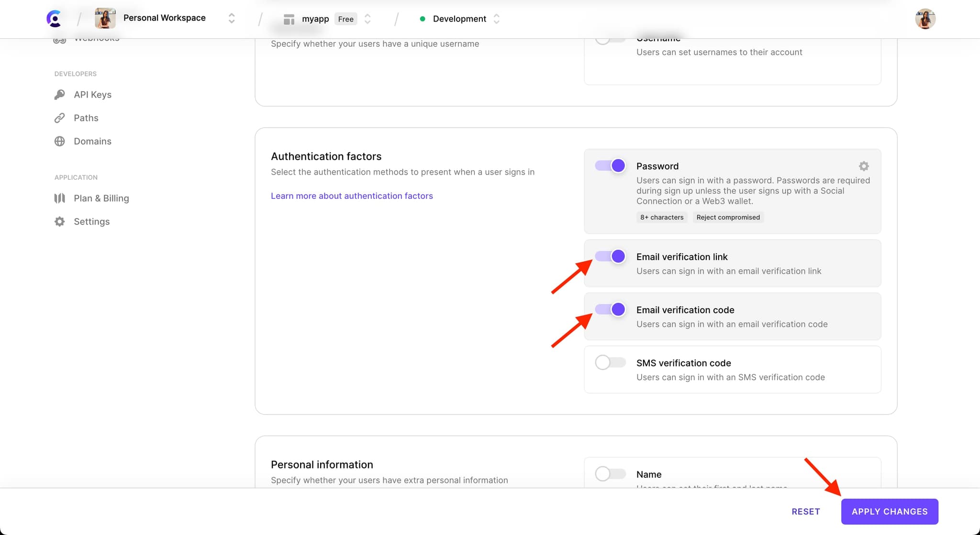Click the Reset button
980x535 pixels.
coord(806,511)
